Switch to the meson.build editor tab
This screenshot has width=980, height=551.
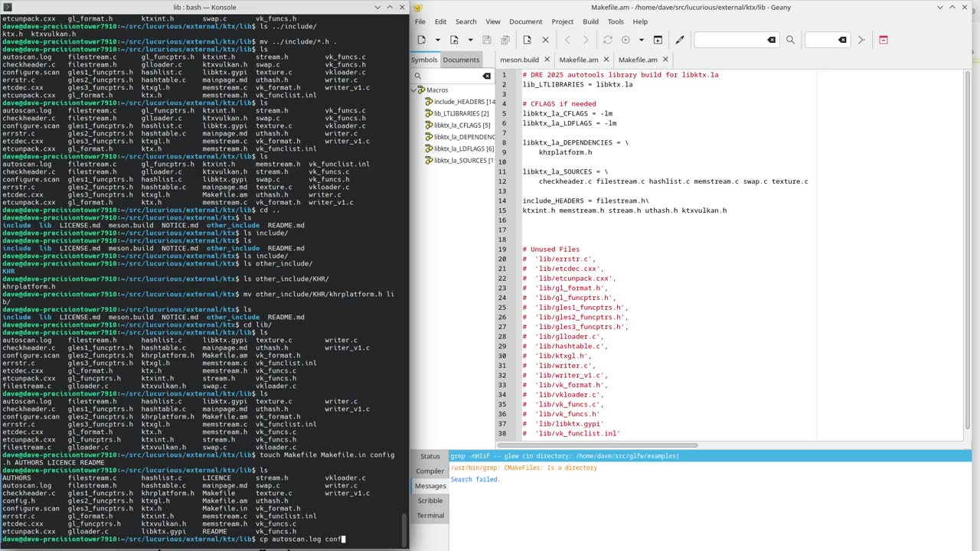519,60
